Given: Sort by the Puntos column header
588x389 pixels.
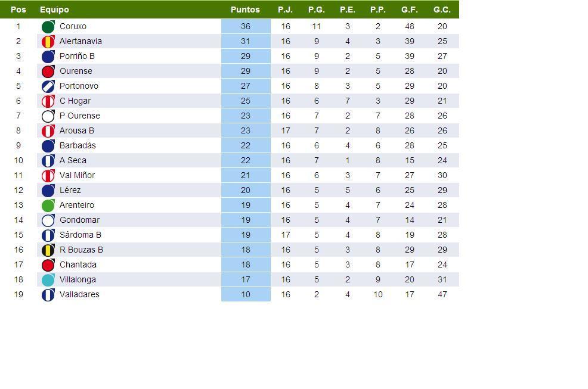Looking at the screenshot, I should tap(245, 10).
